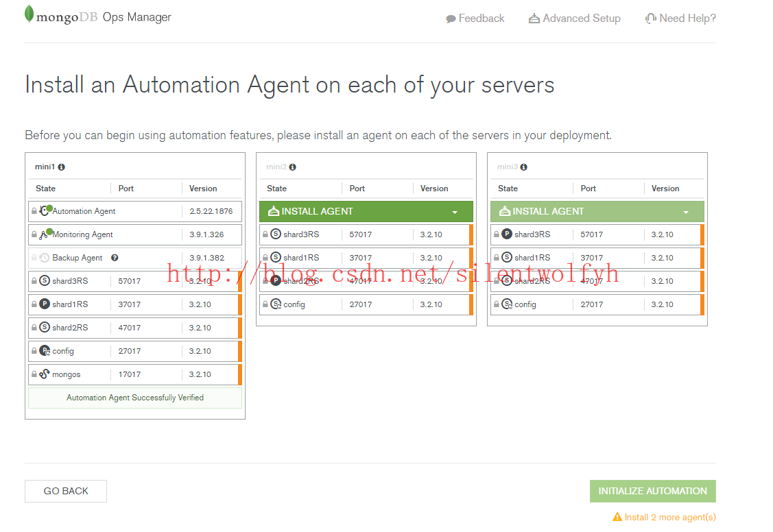773x532 pixels.
Task: Click the Backup Agent version 3.9.1.382
Action: (206, 258)
